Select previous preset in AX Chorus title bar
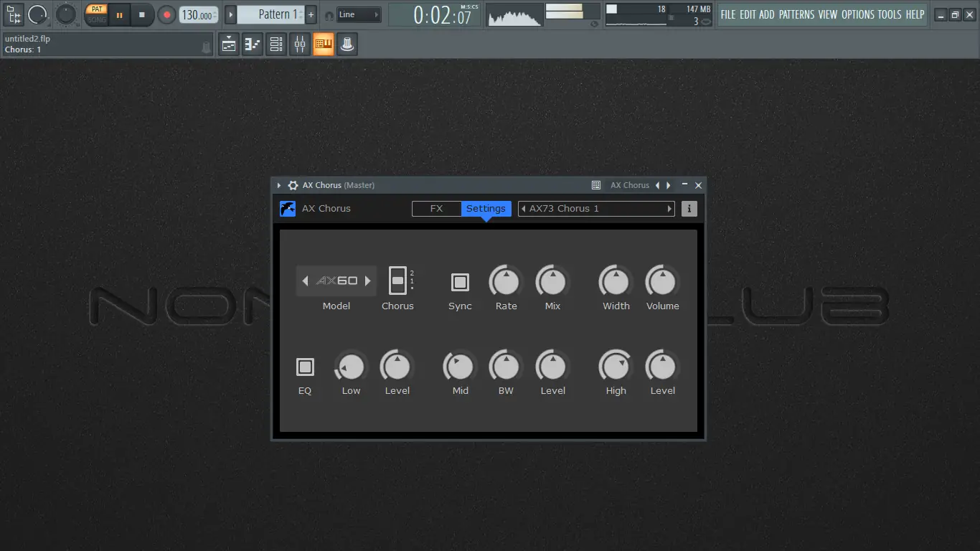Screen dimensions: 980x551 [x=657, y=185]
